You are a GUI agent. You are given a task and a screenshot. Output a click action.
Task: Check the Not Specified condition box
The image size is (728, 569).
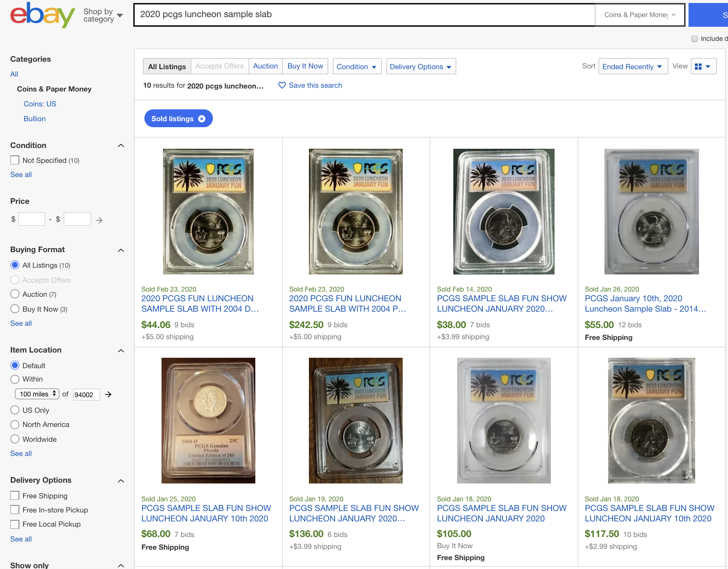click(x=15, y=160)
